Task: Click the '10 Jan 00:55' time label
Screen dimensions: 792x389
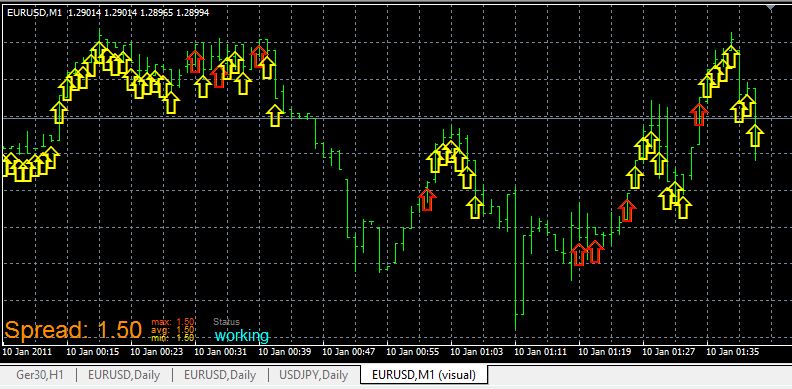Action: tap(413, 351)
